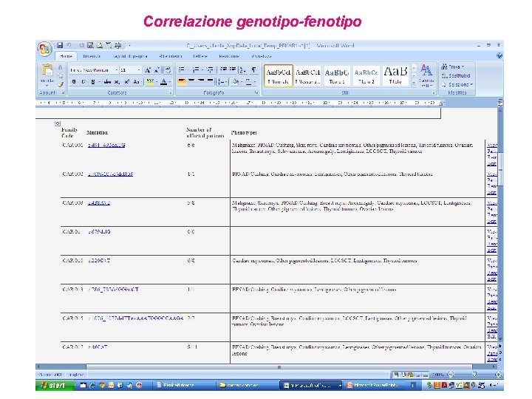Switch to the Inserisci ribbon tab
This screenshot has height=399, width=532.
tap(92, 56)
